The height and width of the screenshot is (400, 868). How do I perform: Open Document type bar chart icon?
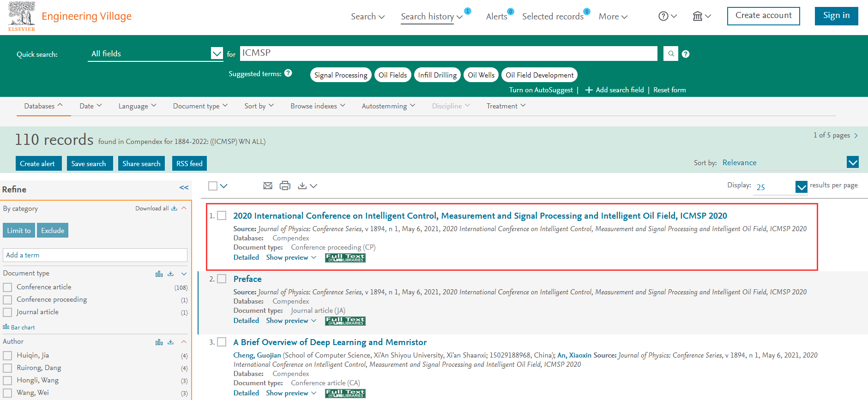click(159, 274)
